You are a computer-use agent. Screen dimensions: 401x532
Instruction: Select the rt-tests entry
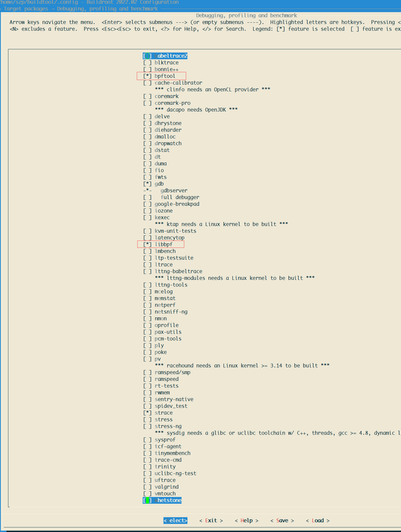pyautogui.click(x=161, y=386)
